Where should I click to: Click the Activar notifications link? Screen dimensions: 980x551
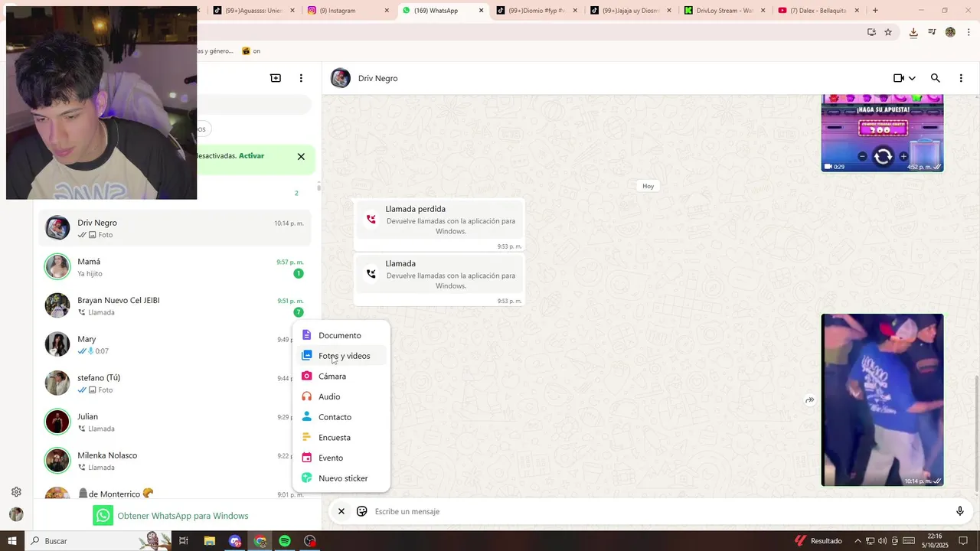251,155
